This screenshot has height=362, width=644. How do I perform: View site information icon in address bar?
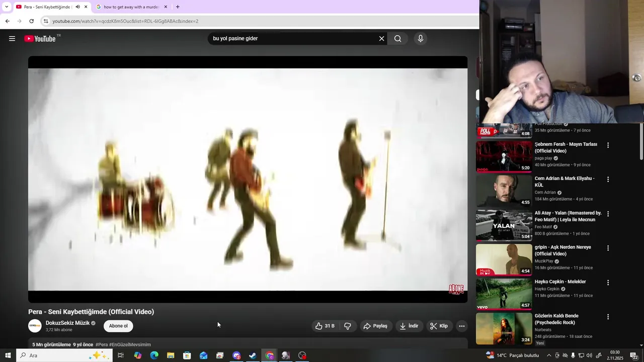tap(46, 21)
